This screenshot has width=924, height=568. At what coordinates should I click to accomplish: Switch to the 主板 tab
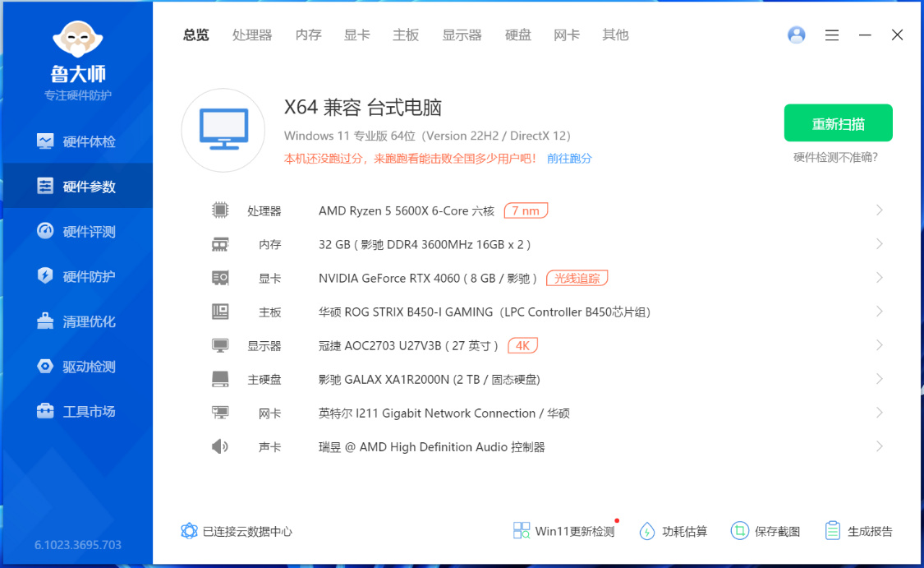click(406, 35)
